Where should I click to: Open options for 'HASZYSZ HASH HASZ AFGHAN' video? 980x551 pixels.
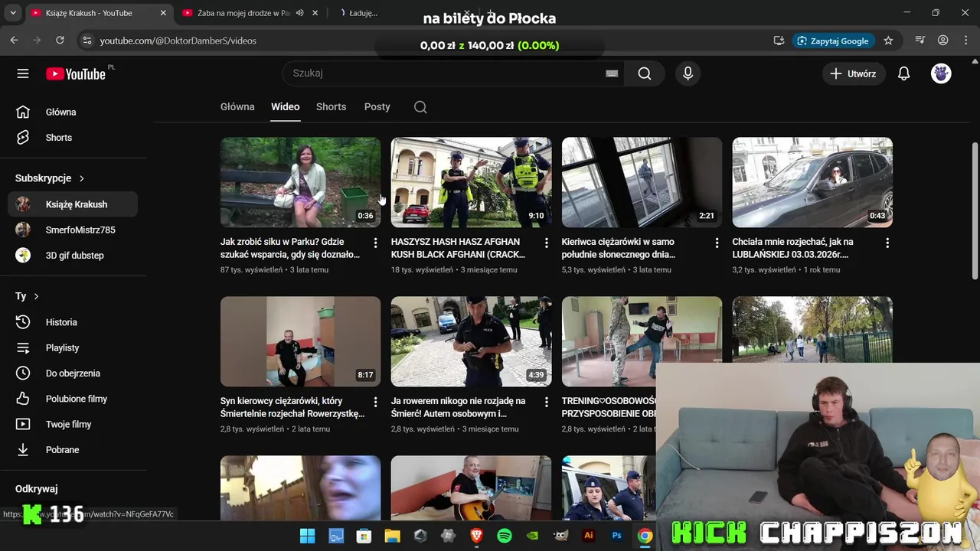click(546, 243)
